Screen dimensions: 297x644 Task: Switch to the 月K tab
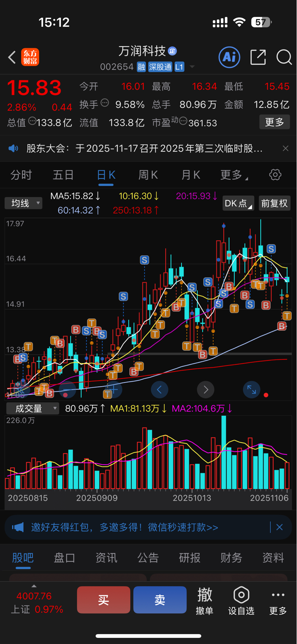point(191,175)
